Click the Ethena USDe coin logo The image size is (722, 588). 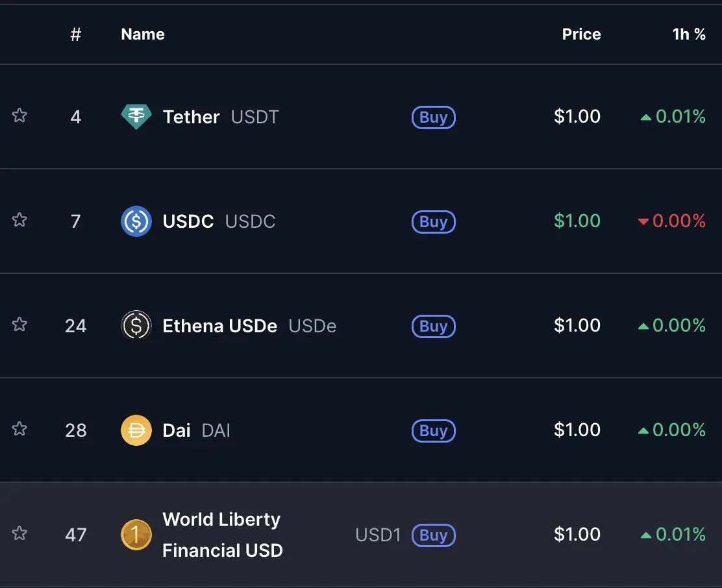[136, 326]
